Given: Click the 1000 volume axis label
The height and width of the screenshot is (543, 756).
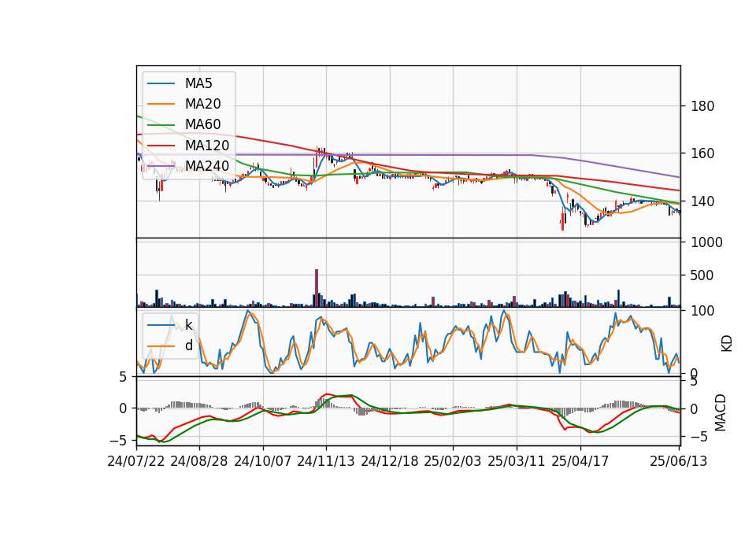Looking at the screenshot, I should (x=707, y=242).
